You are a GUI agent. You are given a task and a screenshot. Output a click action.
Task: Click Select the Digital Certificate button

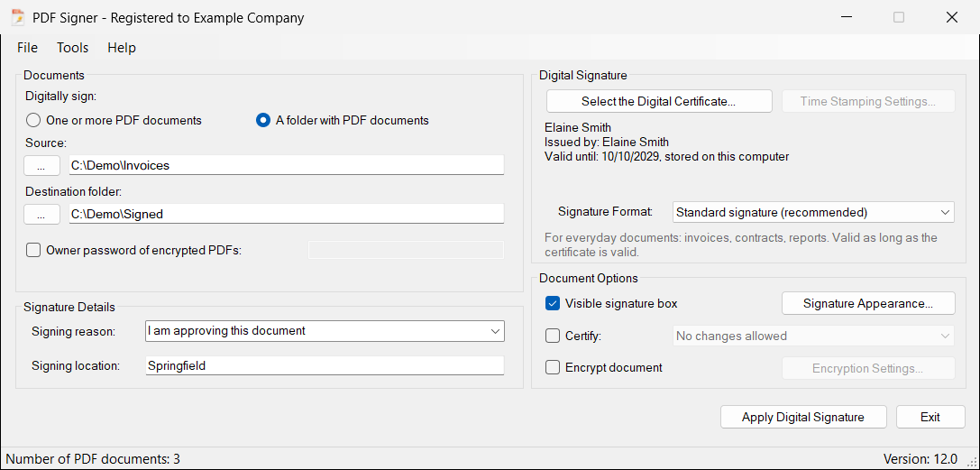pyautogui.click(x=659, y=101)
